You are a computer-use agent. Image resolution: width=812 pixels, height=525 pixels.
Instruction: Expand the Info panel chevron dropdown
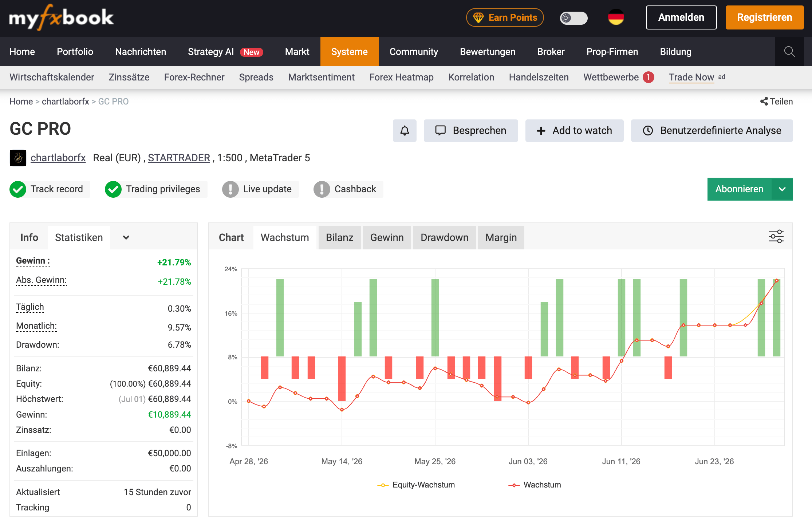126,238
